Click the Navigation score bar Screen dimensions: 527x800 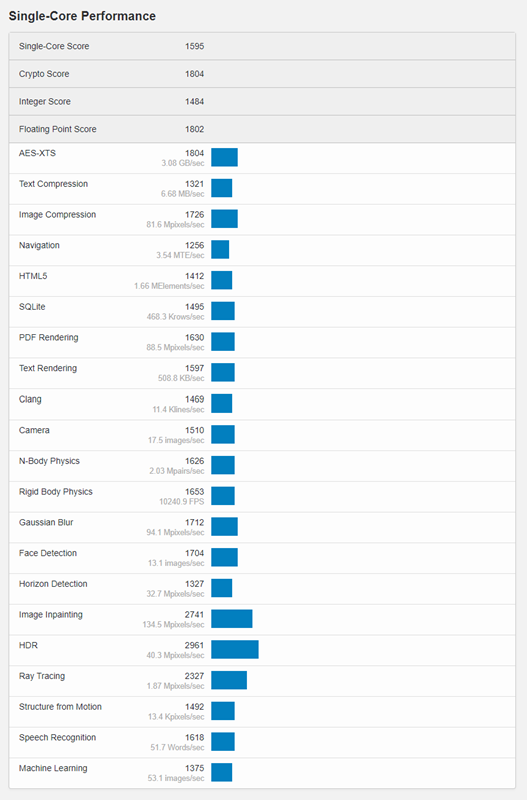coord(220,249)
